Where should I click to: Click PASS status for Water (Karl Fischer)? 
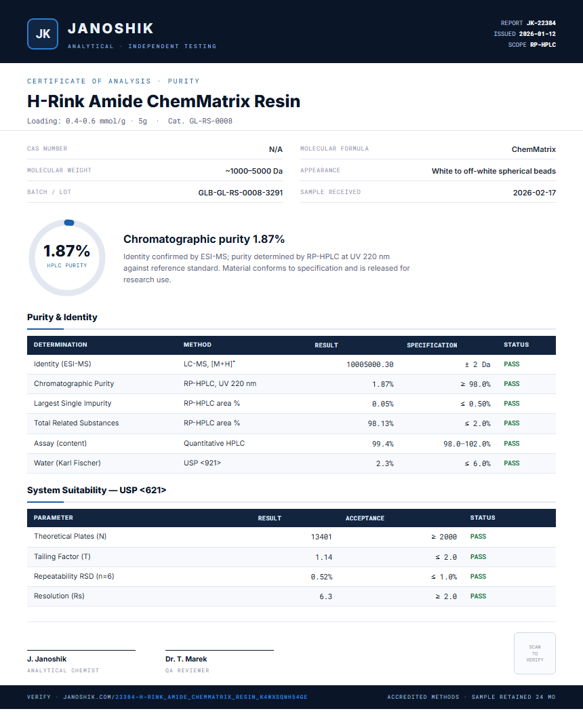tap(512, 463)
